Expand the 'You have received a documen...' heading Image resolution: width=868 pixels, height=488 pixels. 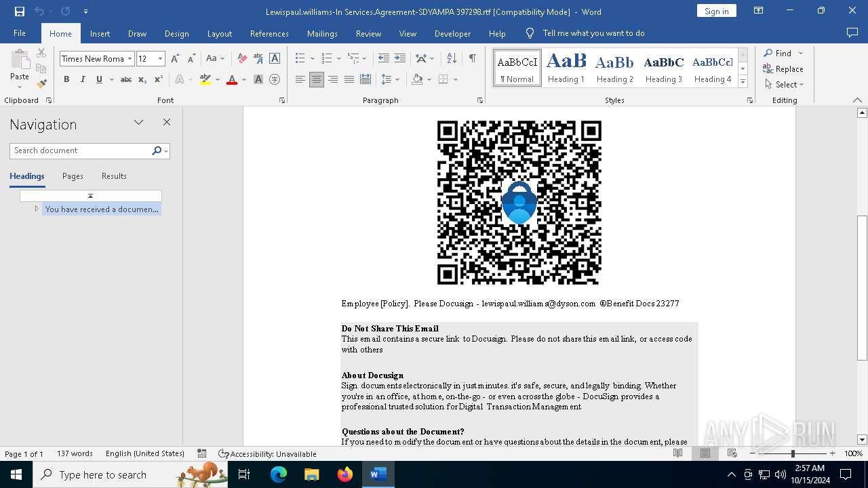pos(37,209)
